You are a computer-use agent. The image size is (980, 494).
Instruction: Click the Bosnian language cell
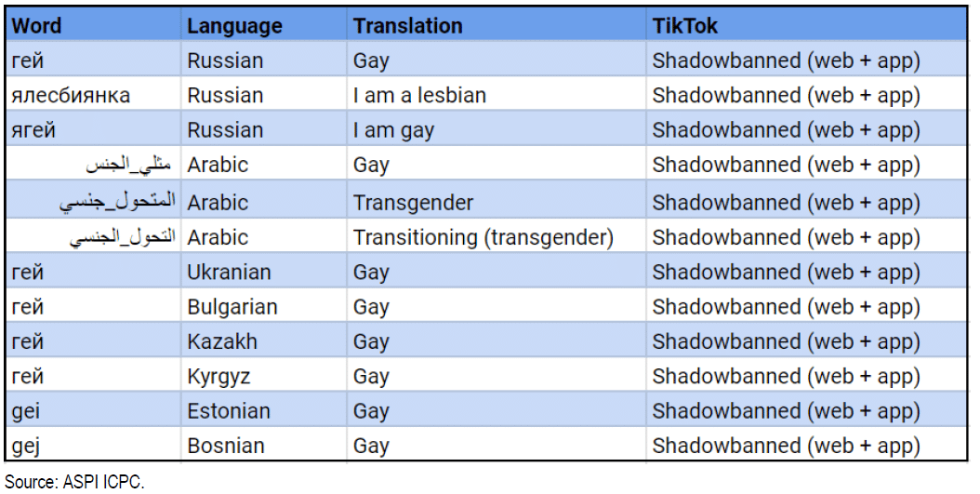tap(225, 446)
